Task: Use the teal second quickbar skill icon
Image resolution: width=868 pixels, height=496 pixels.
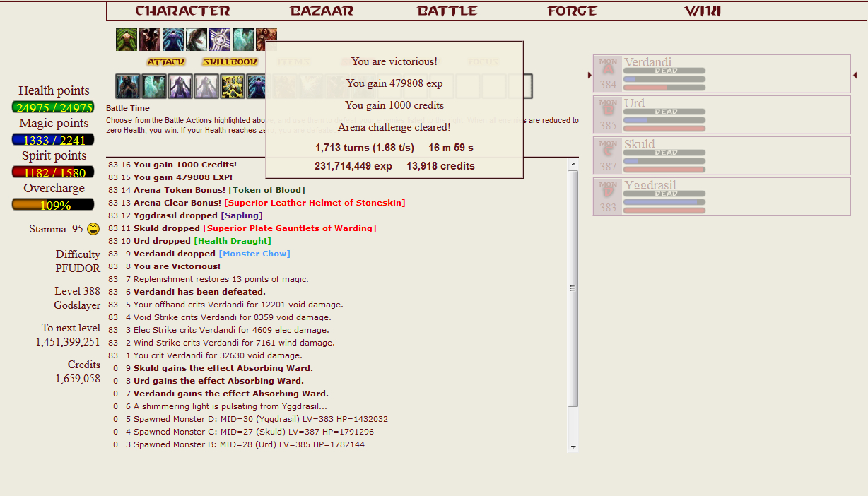Action: [x=154, y=86]
